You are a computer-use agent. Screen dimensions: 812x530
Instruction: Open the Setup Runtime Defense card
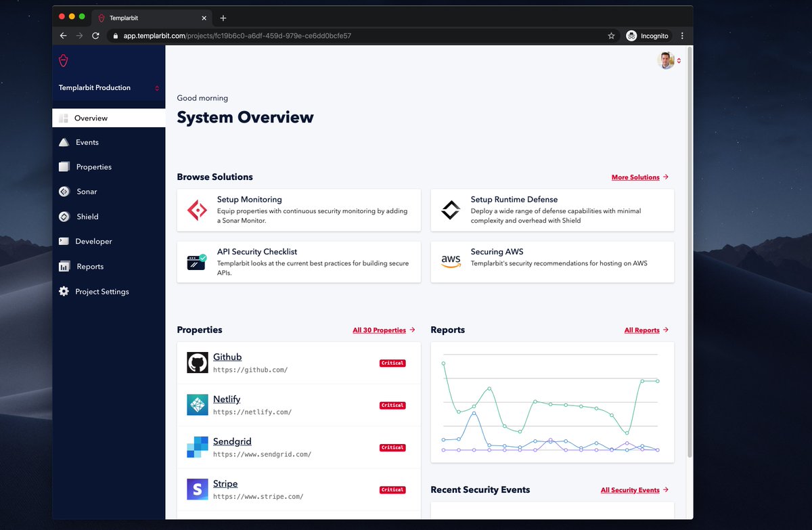[x=552, y=211]
